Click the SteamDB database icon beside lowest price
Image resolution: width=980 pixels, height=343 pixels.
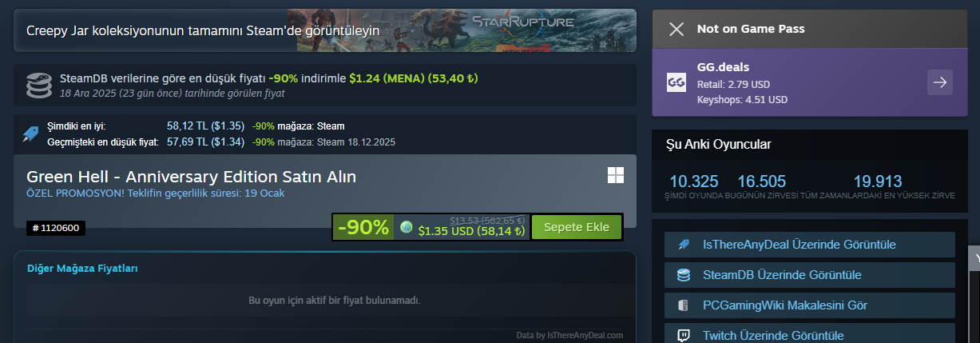tap(37, 84)
